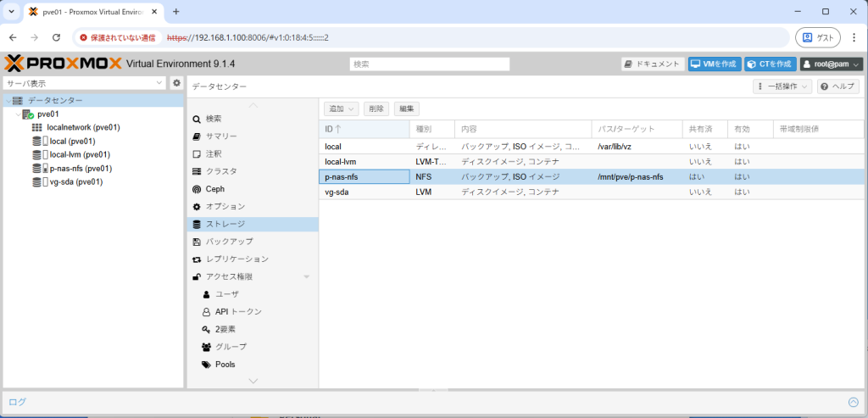The width and height of the screenshot is (868, 418).
Task: Expand the log panel with circle arrow
Action: pyautogui.click(x=853, y=403)
